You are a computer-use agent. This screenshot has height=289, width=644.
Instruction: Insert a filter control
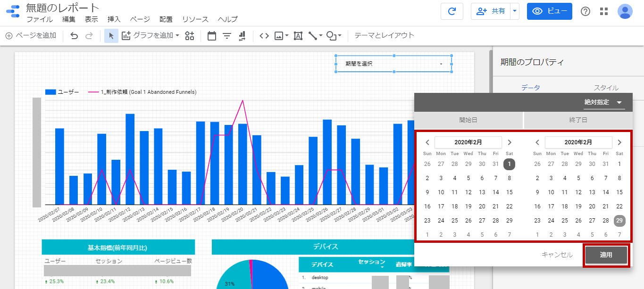tap(227, 35)
